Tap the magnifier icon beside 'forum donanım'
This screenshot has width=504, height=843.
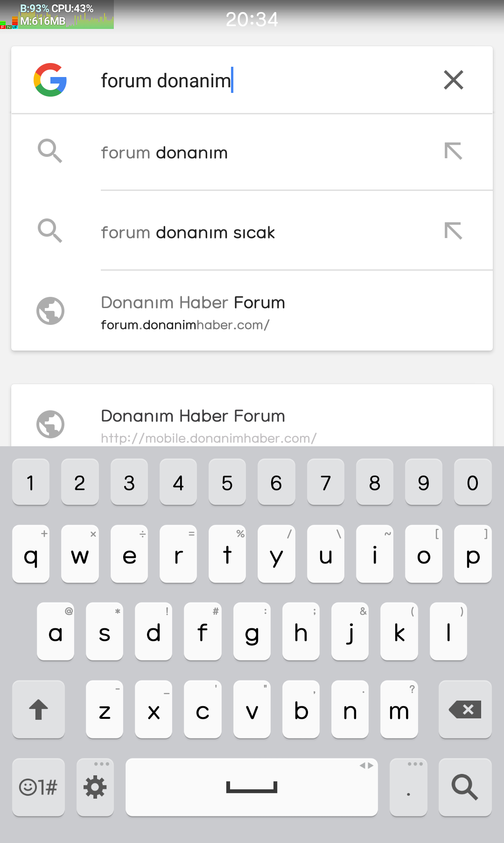[50, 151]
